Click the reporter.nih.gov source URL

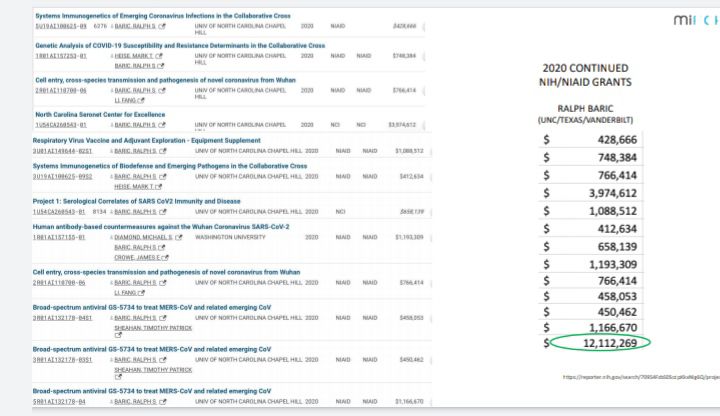point(640,377)
